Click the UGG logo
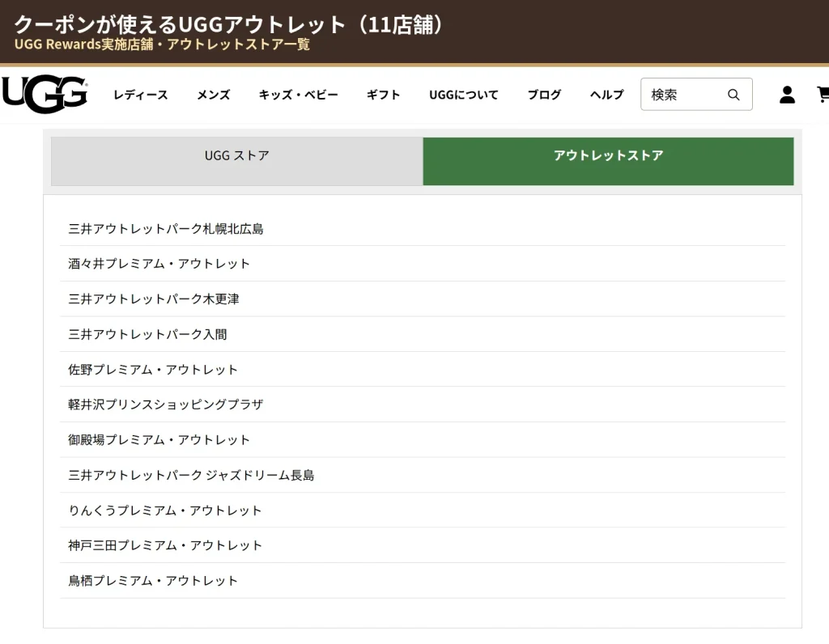829x644 pixels. pos(45,94)
